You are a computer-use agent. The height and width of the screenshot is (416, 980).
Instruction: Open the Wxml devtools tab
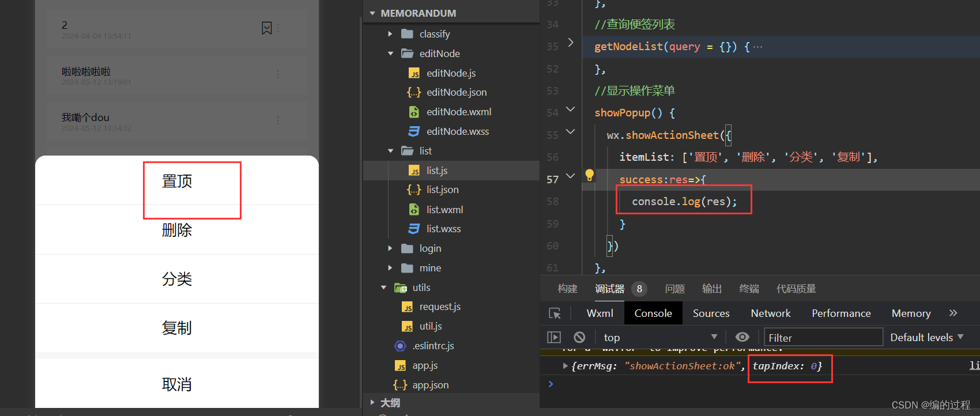pos(600,313)
